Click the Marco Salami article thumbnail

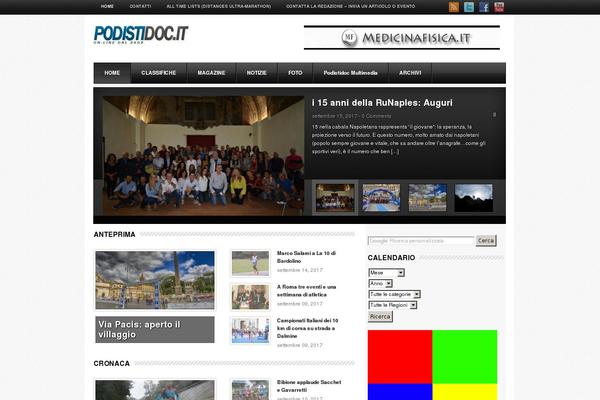pos(250,263)
